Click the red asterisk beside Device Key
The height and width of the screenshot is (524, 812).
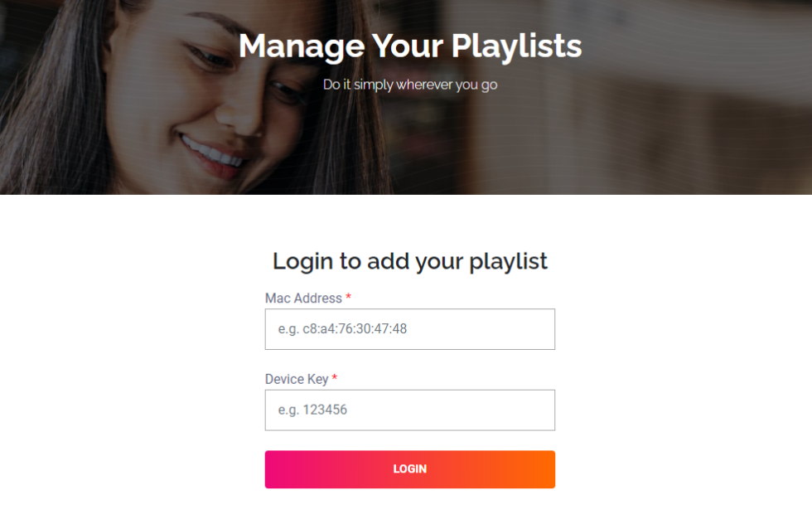[x=335, y=377]
